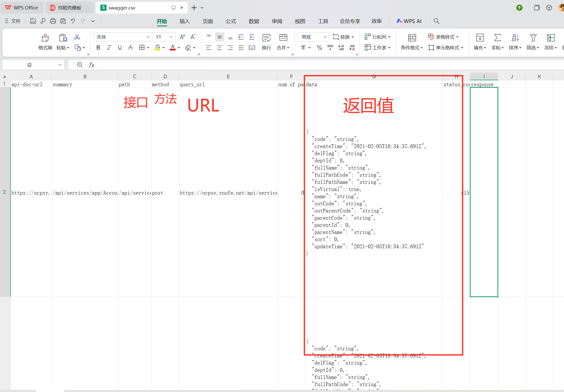The image size is (564, 392).
Task: Expand the number format 常规 dropdown
Action: pos(325,37)
